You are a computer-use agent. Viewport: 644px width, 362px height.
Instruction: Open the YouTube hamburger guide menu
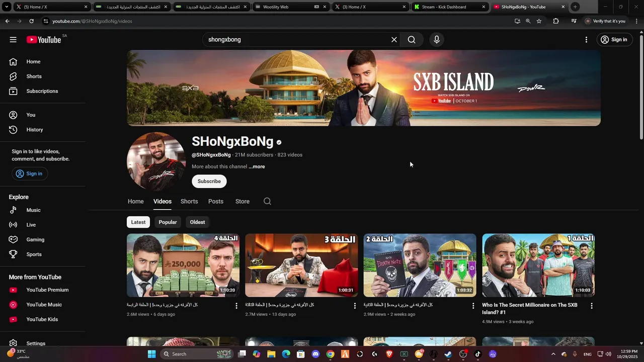click(13, 40)
